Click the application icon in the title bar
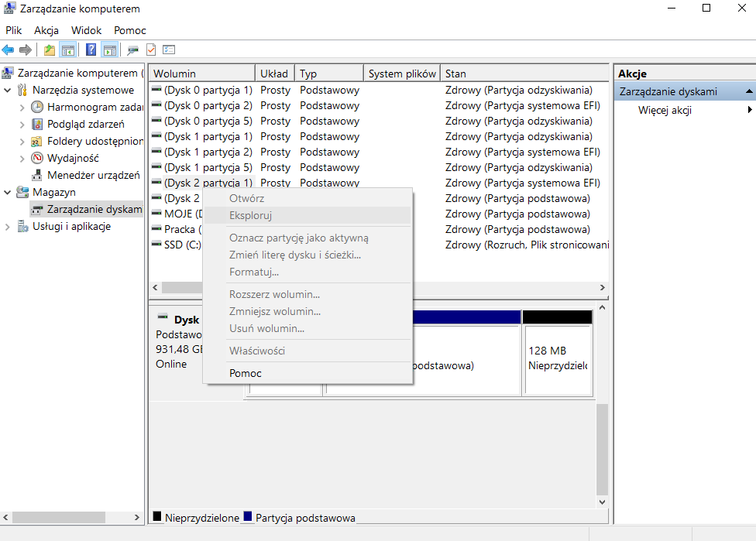The image size is (756, 541). tap(9, 9)
